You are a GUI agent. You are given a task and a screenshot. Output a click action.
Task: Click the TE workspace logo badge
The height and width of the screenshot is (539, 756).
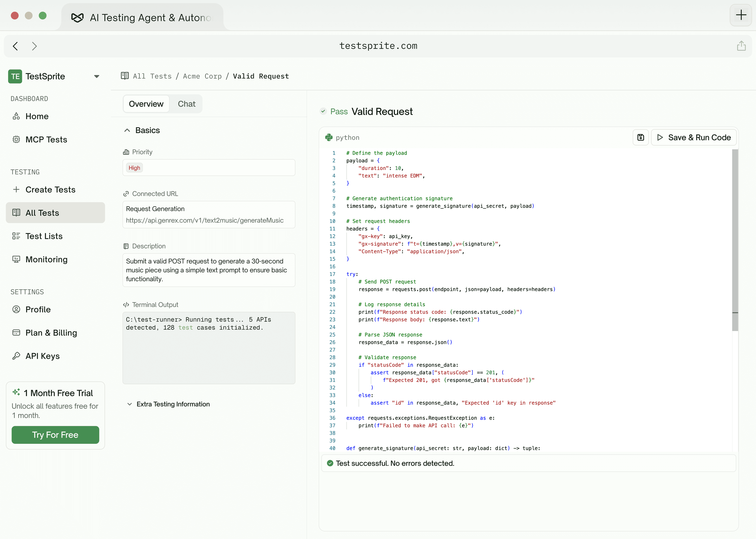click(x=15, y=76)
